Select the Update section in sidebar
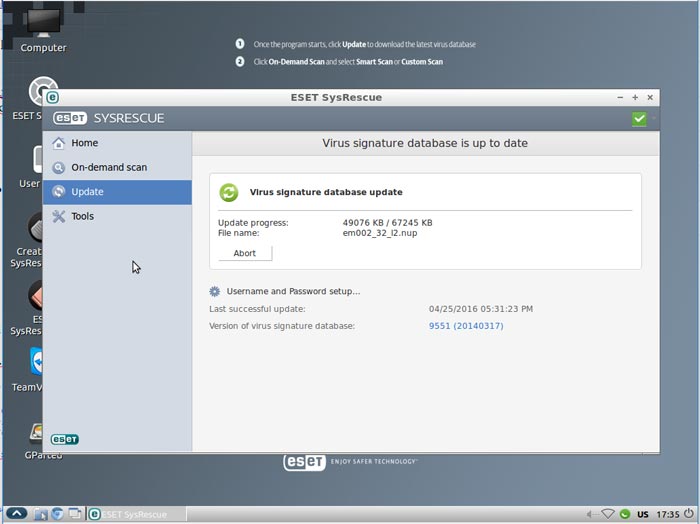Image resolution: width=700 pixels, height=524 pixels. [x=117, y=192]
